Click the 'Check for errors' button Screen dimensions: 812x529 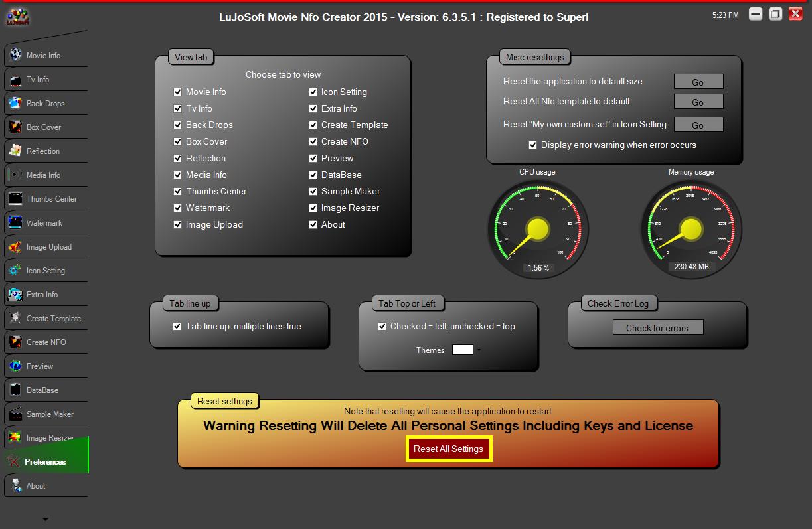coord(657,327)
